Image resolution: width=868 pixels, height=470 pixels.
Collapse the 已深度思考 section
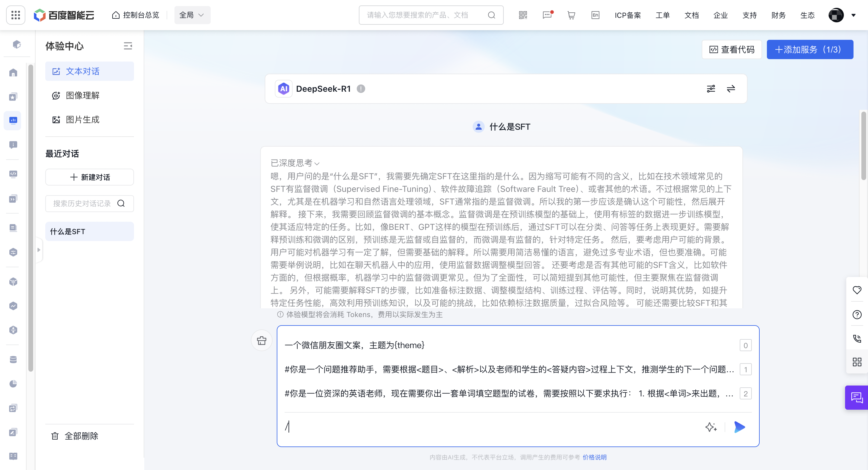[x=295, y=163]
